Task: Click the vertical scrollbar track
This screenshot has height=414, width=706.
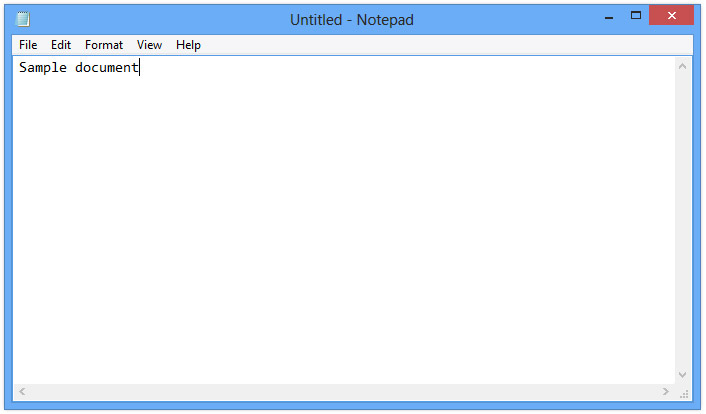Action: [683, 220]
